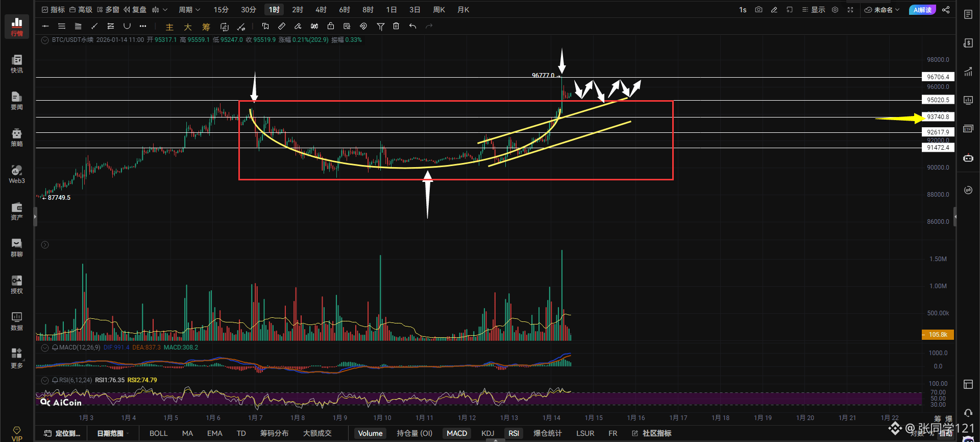Open the 日期范围 date range dropdown
Image resolution: width=980 pixels, height=442 pixels.
pos(112,433)
